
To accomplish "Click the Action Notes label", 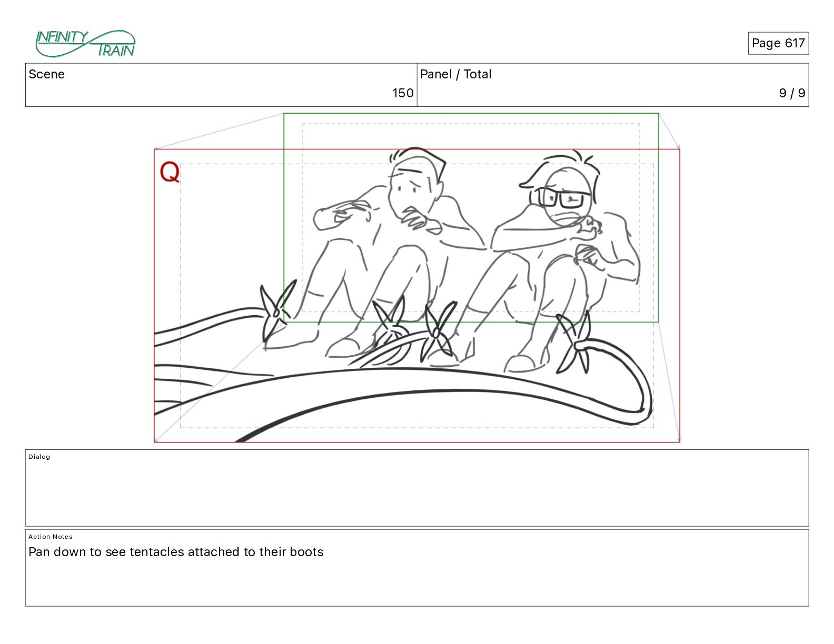I will (x=51, y=537).
